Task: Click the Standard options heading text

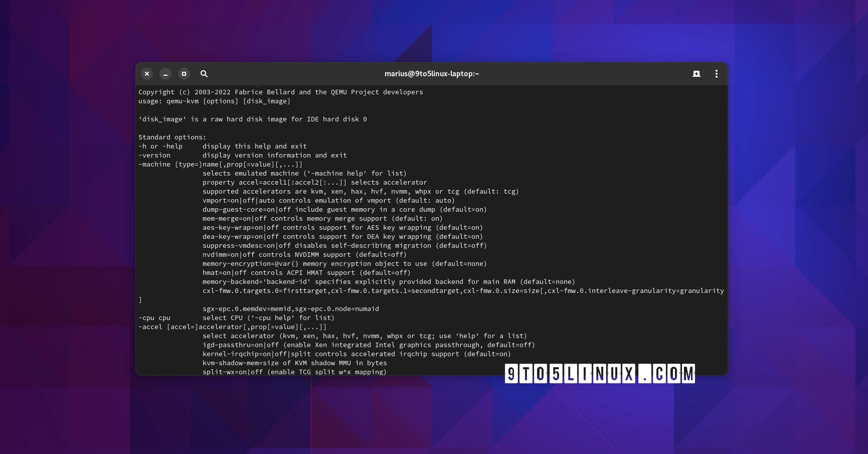Action: point(172,137)
